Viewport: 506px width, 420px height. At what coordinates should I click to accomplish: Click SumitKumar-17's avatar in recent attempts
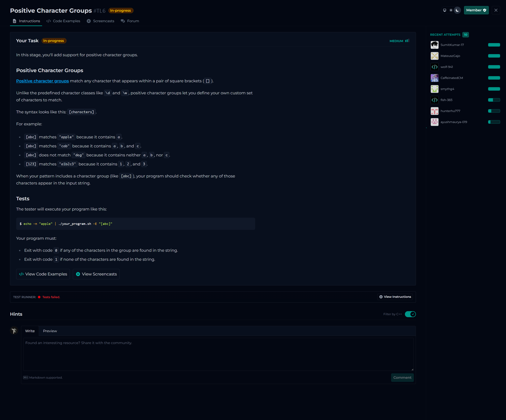(x=434, y=45)
